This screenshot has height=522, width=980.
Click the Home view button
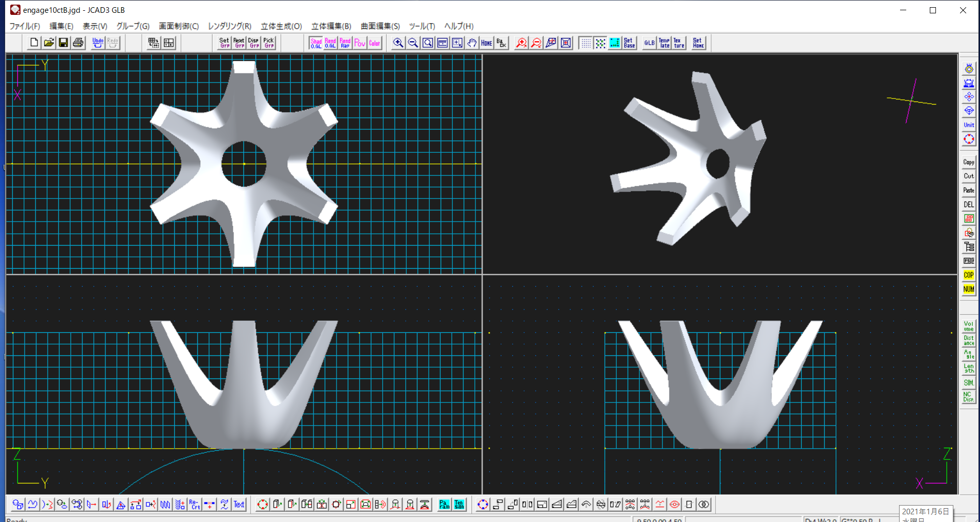[487, 43]
